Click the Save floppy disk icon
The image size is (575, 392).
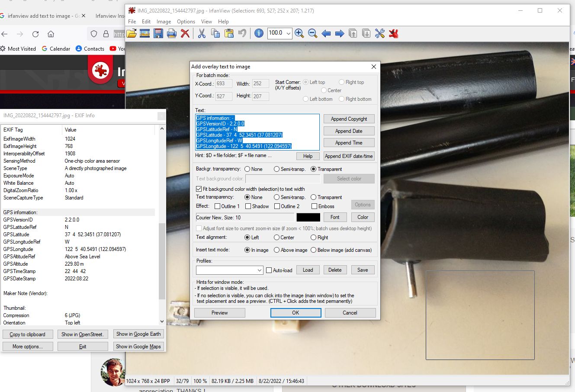point(158,33)
